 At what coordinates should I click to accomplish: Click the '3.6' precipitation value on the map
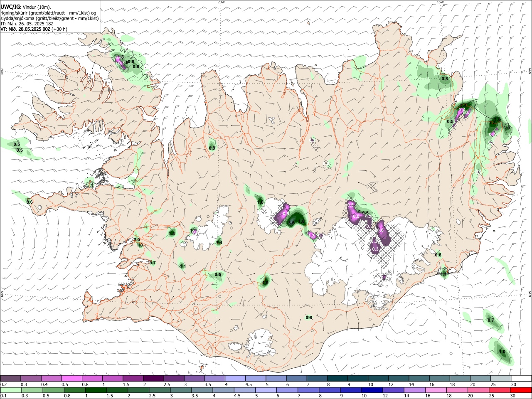tap(291, 223)
